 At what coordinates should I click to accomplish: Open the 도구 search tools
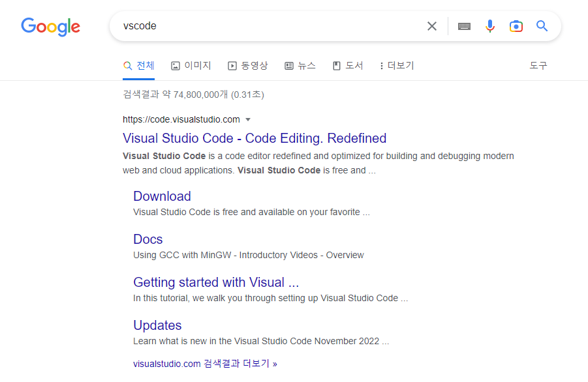click(x=538, y=66)
